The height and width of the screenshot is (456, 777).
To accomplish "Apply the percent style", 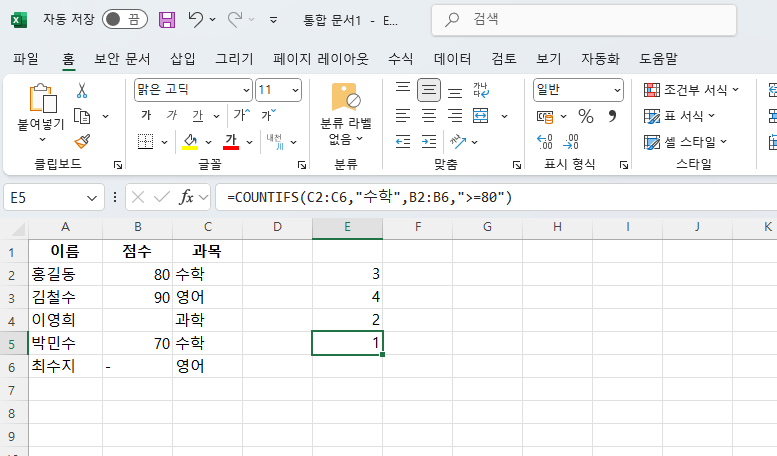I will (586, 116).
